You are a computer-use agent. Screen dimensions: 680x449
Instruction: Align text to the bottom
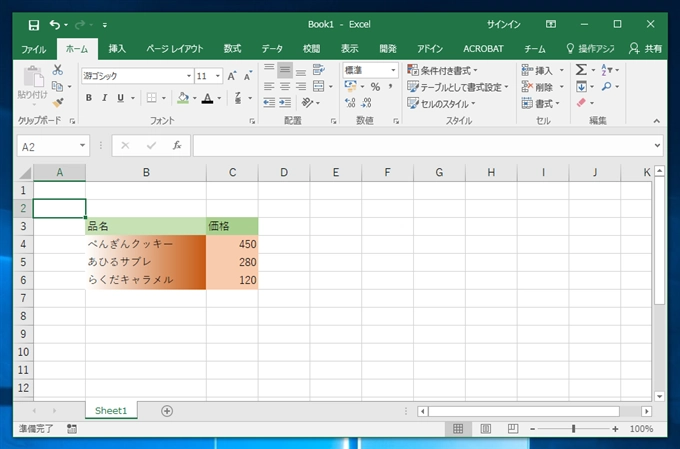301,70
